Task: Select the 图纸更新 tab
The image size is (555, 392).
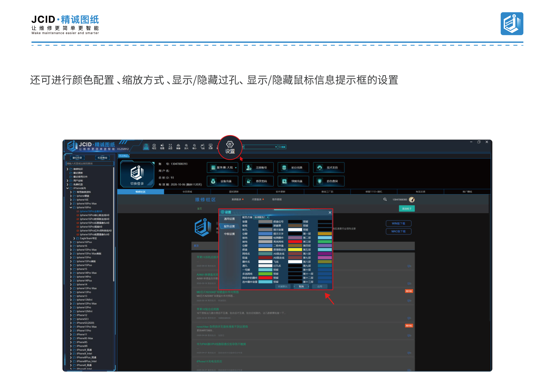Action: (234, 192)
